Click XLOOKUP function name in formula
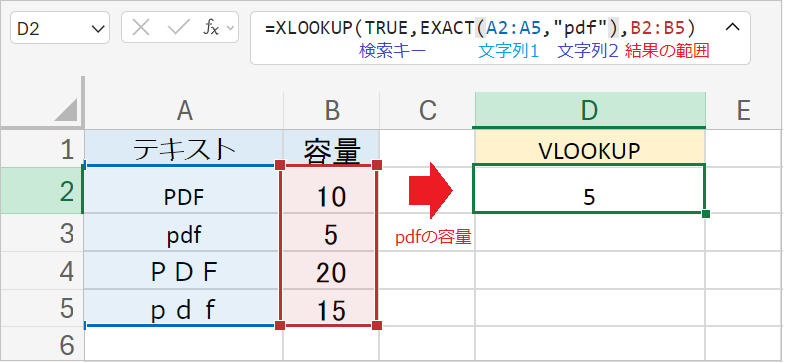Viewport: 785px width, 363px height. [314, 28]
